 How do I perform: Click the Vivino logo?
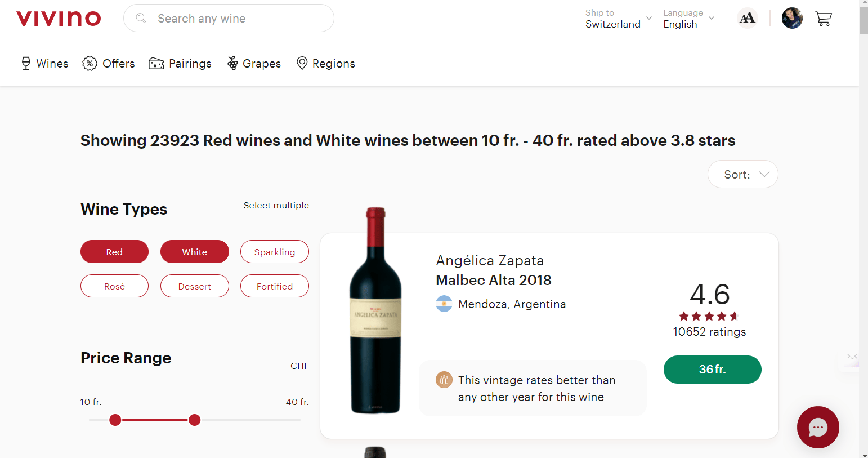(59, 18)
